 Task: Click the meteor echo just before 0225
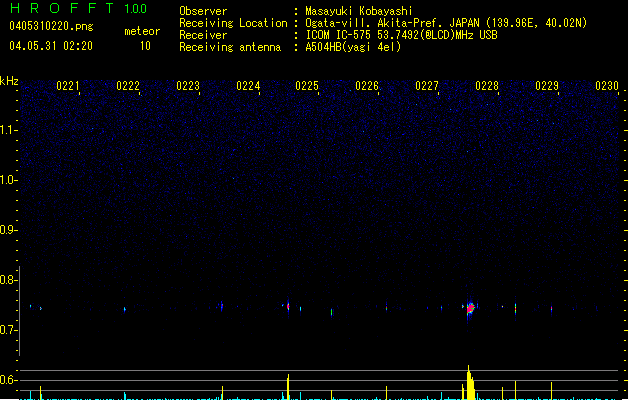click(x=288, y=307)
